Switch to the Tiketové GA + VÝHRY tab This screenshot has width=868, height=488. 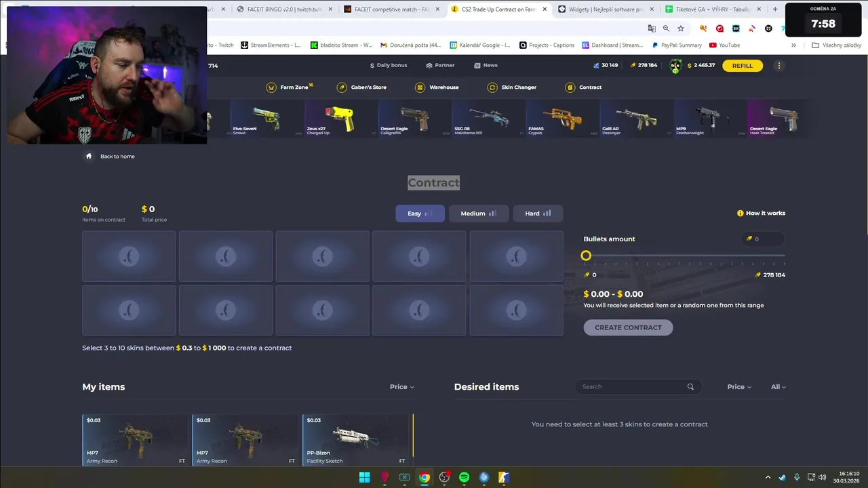tap(713, 9)
